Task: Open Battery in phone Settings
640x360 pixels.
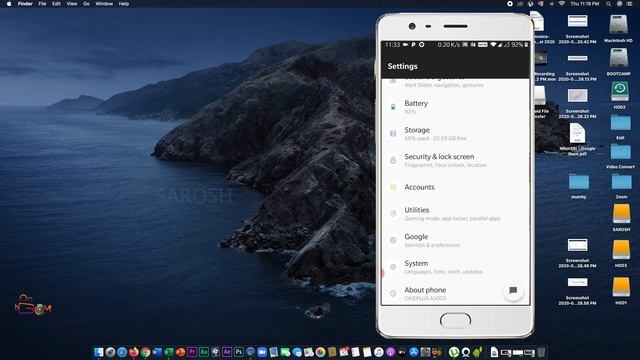Action: pyautogui.click(x=455, y=107)
